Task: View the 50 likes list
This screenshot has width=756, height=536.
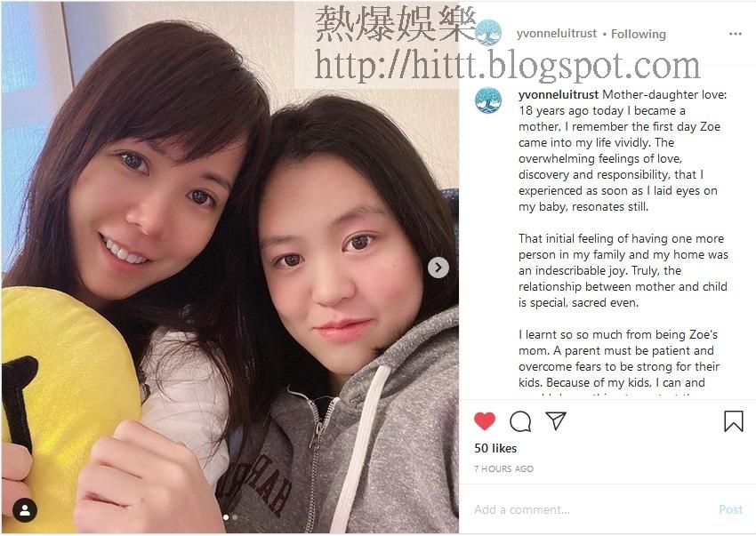Action: point(495,448)
